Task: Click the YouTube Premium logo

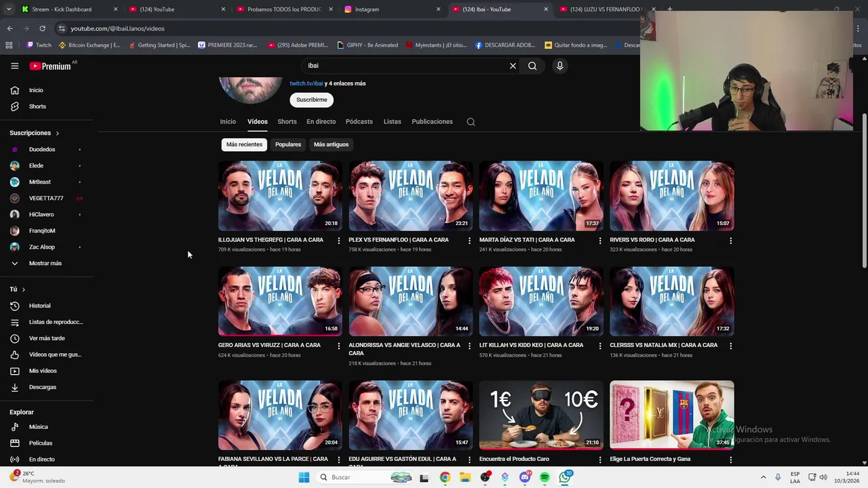Action: 50,66
